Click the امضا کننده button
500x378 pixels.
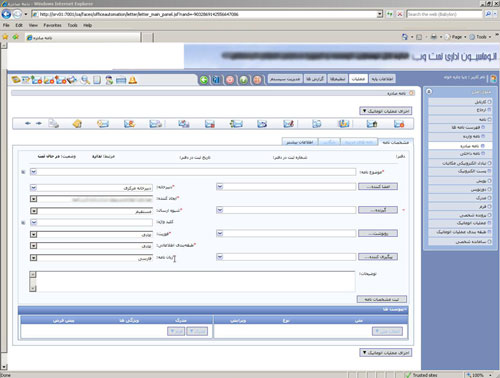[378, 186]
